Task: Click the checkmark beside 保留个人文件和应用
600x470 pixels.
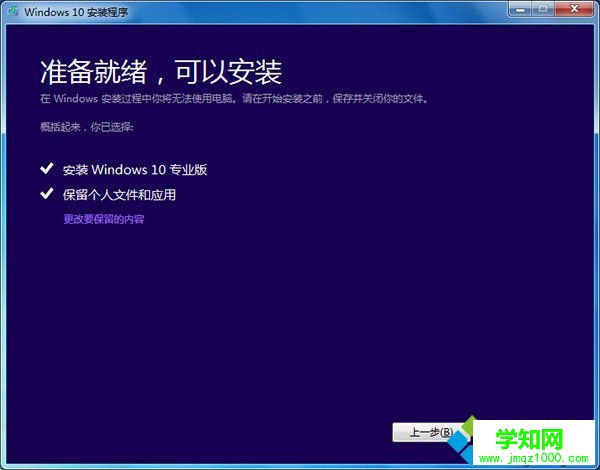Action: coord(47,194)
